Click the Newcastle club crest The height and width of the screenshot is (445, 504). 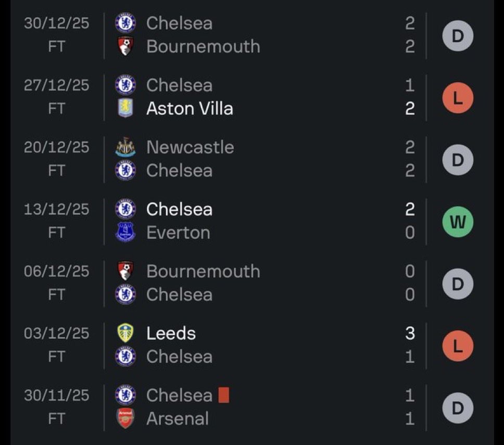pyautogui.click(x=125, y=147)
